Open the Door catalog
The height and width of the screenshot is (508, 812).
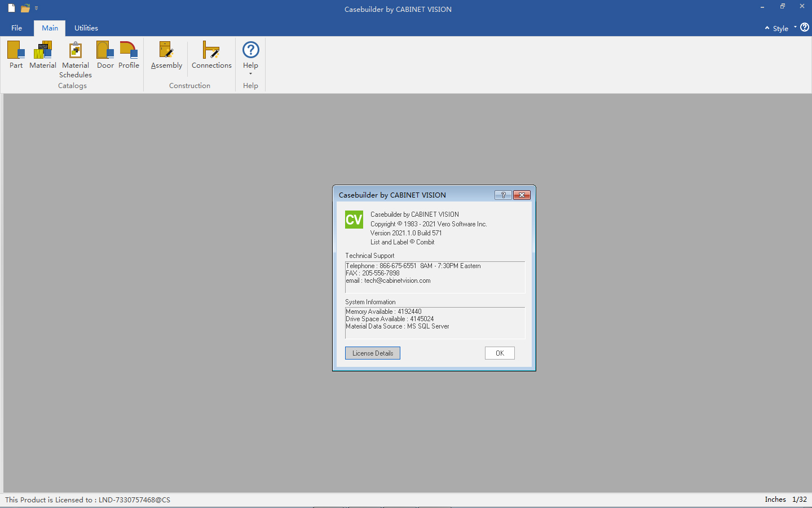[105, 55]
